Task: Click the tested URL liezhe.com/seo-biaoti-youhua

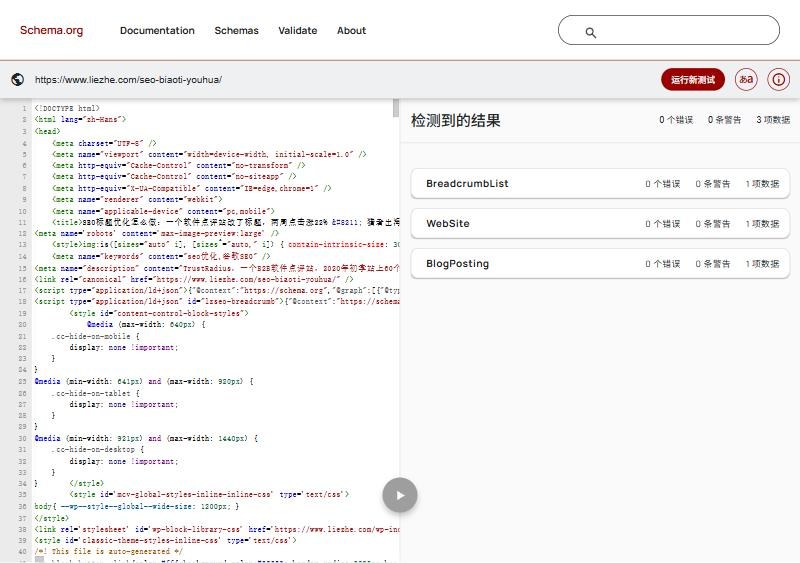Action: [128, 80]
